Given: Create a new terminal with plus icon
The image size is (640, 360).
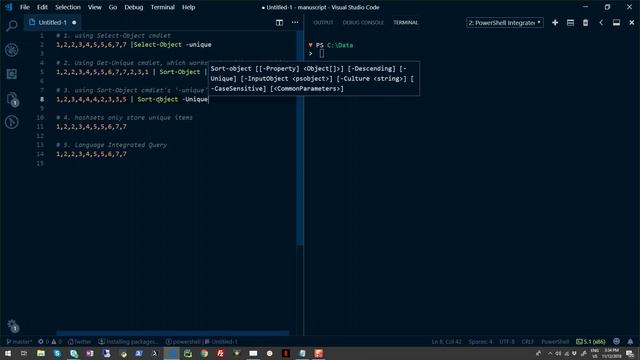Looking at the screenshot, I should click(555, 22).
